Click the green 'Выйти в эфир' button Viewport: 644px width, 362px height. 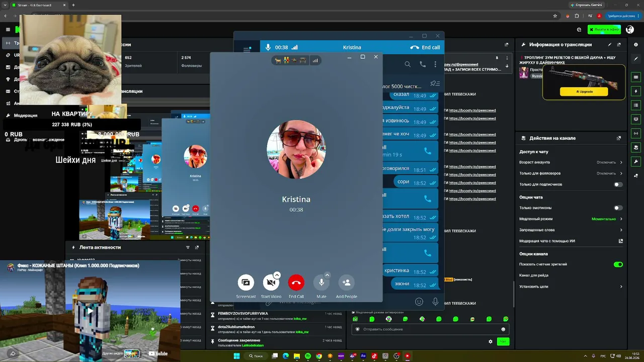click(x=604, y=30)
